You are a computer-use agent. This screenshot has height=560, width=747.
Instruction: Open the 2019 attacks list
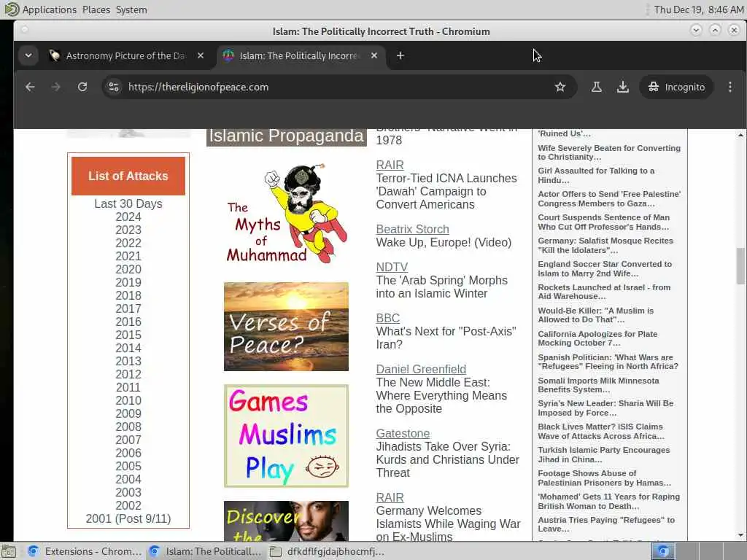coord(128,282)
